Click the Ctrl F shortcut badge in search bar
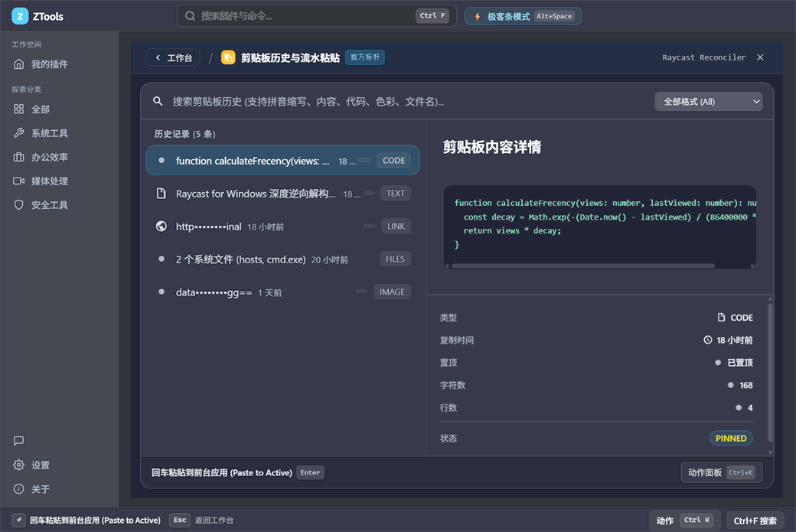The image size is (796, 532). coord(432,16)
